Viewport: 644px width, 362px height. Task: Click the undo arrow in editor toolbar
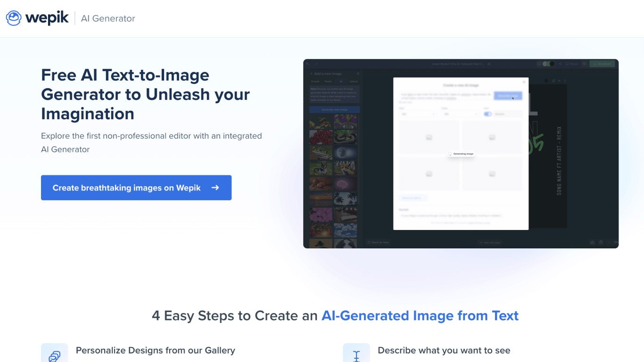(308, 64)
